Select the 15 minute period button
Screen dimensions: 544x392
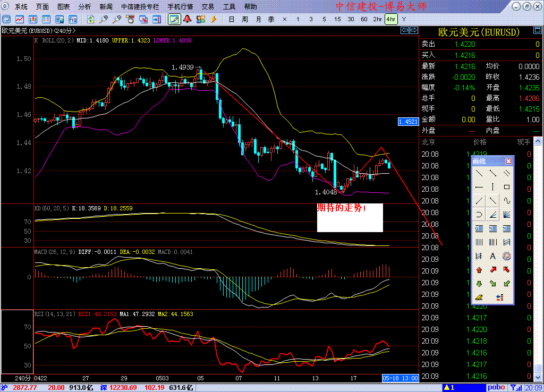click(x=337, y=20)
